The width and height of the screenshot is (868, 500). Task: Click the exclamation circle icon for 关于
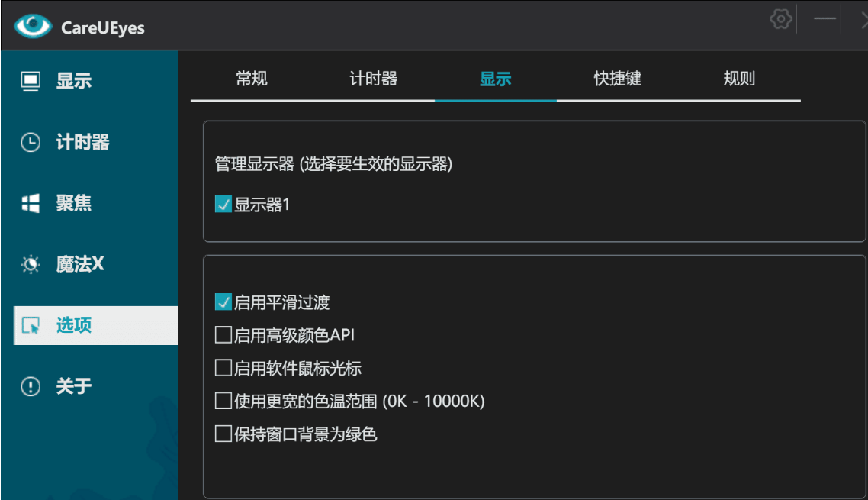[x=31, y=387]
